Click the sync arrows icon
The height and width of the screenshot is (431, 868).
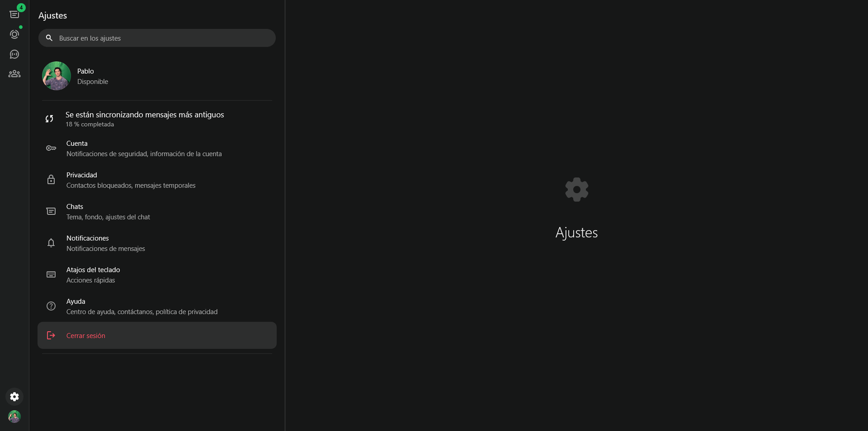point(49,119)
